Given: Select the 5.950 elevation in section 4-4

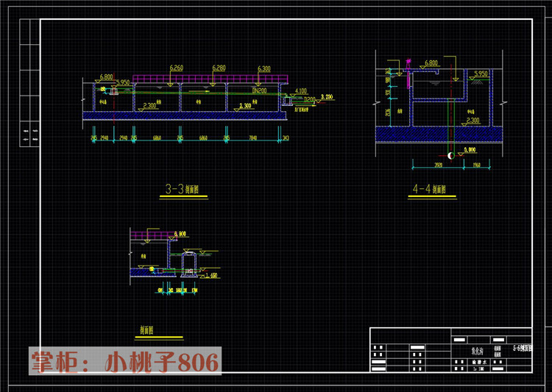Looking at the screenshot, I should coord(481,74).
